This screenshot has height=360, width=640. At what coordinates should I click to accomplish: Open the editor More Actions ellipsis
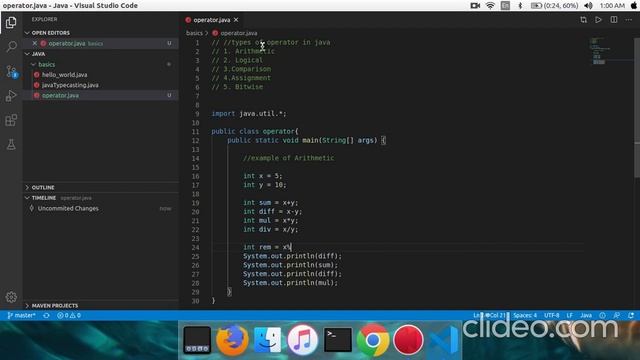coord(629,20)
